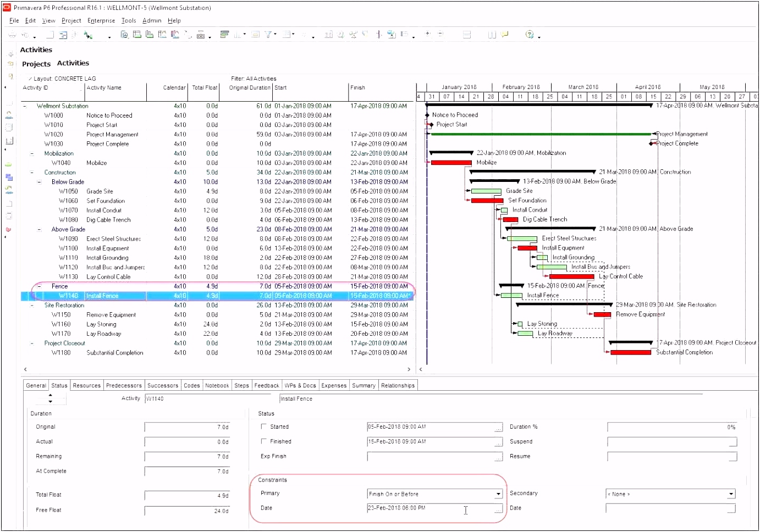The height and width of the screenshot is (532, 760).
Task: Open date picker for Started date field
Action: pos(498,428)
